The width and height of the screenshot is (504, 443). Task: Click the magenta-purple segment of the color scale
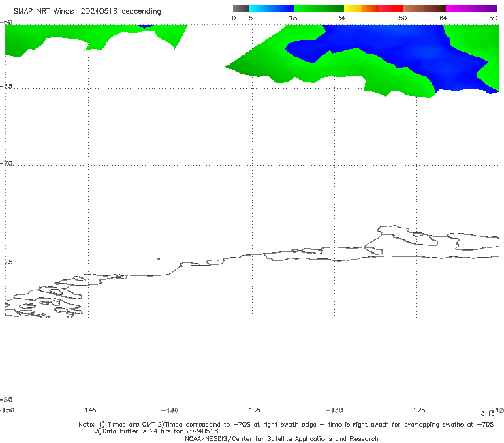coord(471,8)
